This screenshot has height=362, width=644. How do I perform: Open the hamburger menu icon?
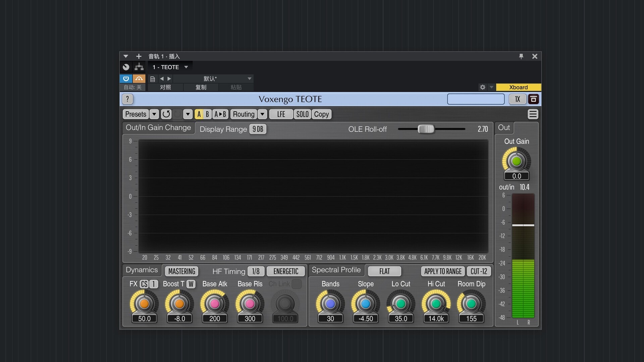[x=533, y=114]
